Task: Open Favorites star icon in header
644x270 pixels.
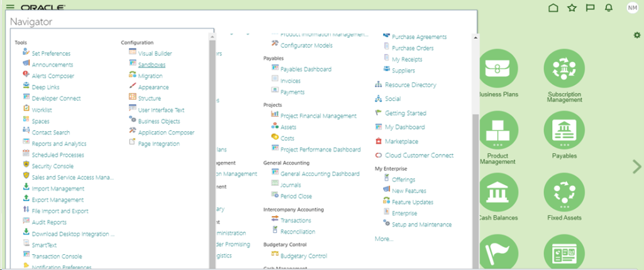Action: [572, 8]
